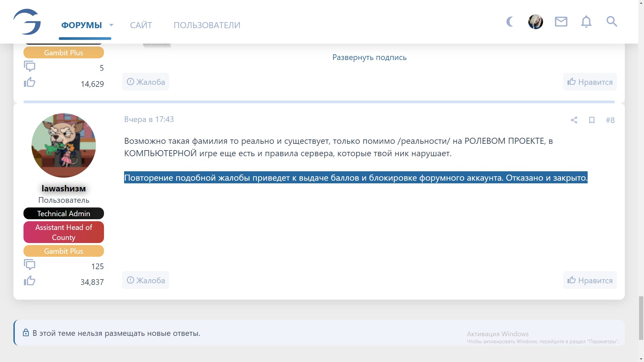
Task: Open the private messages envelope icon
Action: 561,22
